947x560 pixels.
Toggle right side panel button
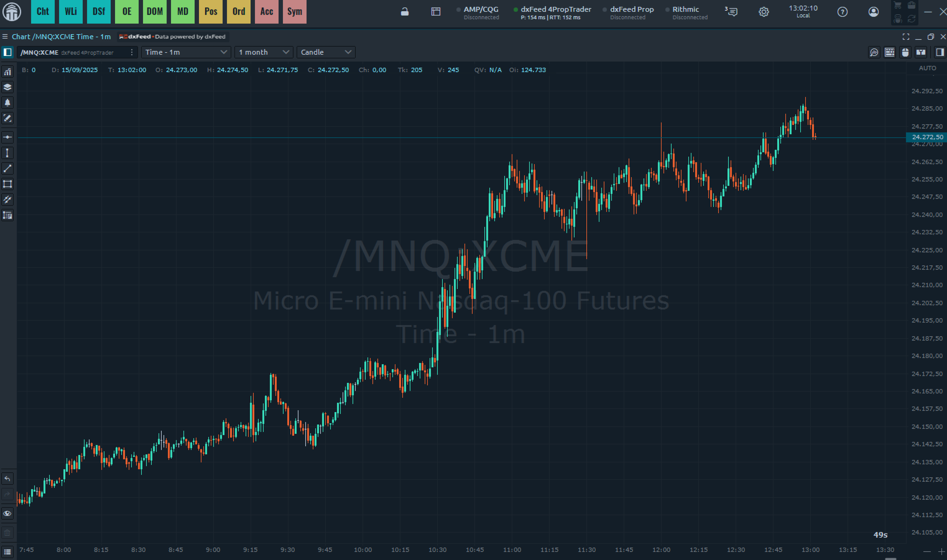(x=940, y=53)
